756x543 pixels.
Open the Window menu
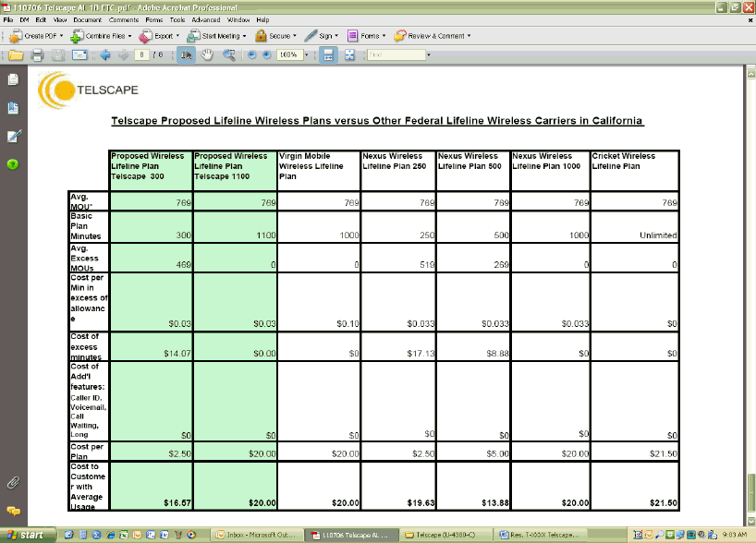coord(238,20)
